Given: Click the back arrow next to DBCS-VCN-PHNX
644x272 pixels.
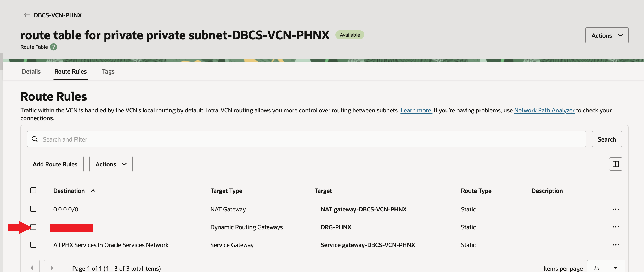Looking at the screenshot, I should 27,15.
